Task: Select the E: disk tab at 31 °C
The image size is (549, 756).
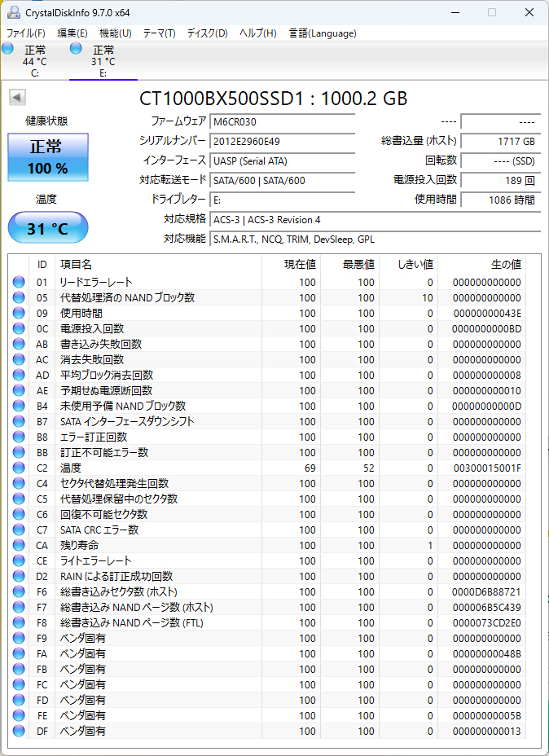Action: (x=103, y=60)
